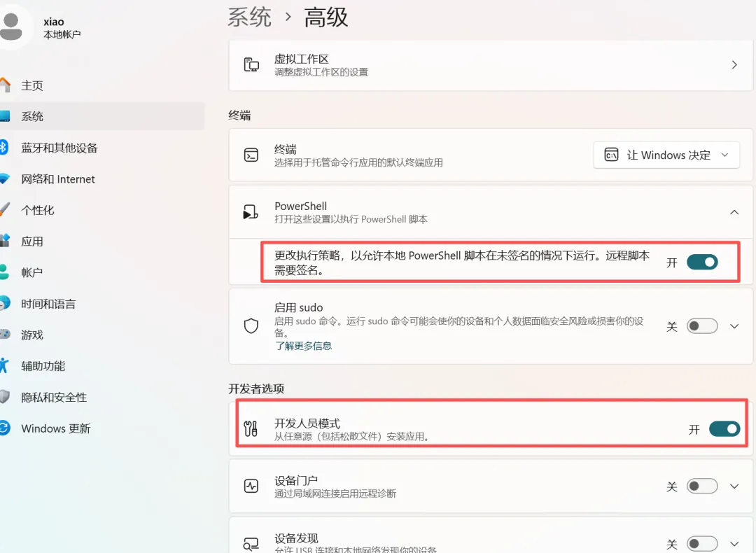Image resolution: width=756 pixels, height=553 pixels.
Task: Enable the 设备门户 toggle
Action: click(x=702, y=486)
